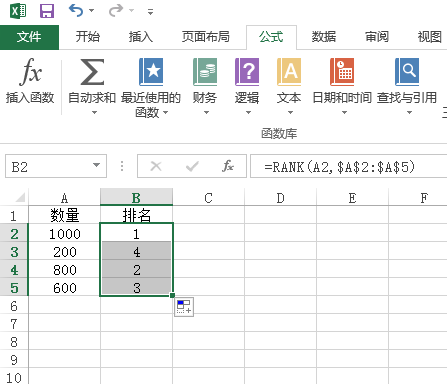Switch to the 审阅 tab
Image resolution: width=447 pixels, height=384 pixels.
(x=377, y=37)
